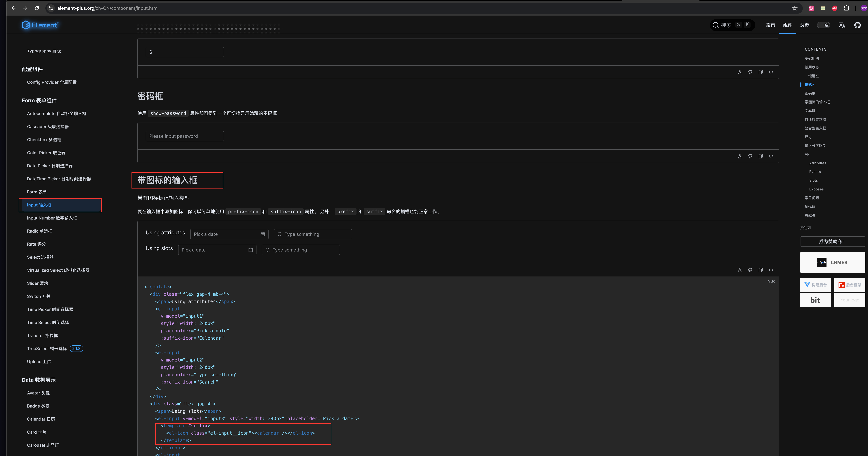Screen dimensions: 868x456
Task: Focus the Please input password field
Action: (185, 136)
